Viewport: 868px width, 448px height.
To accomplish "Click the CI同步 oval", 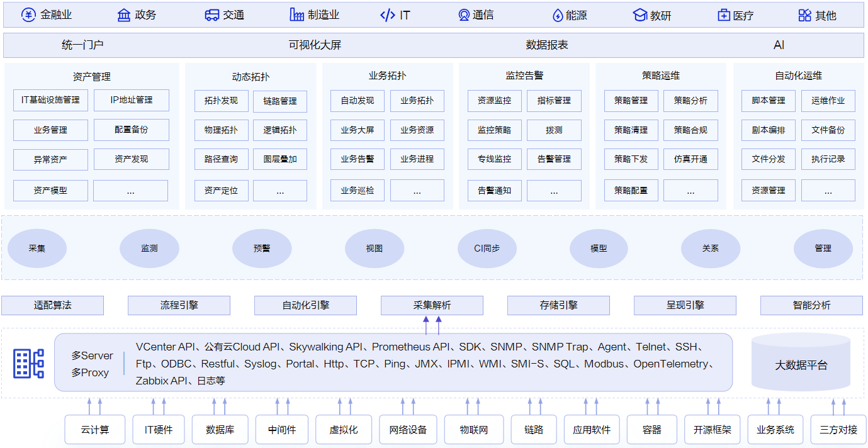I will [x=487, y=249].
